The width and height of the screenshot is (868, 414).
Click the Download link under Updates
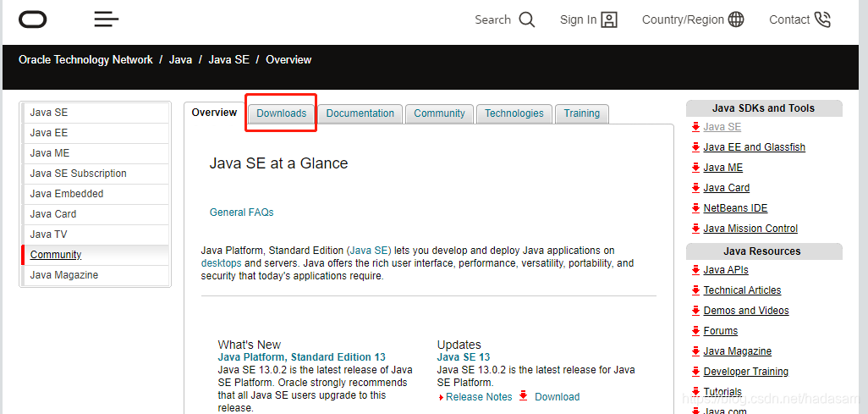click(x=557, y=397)
